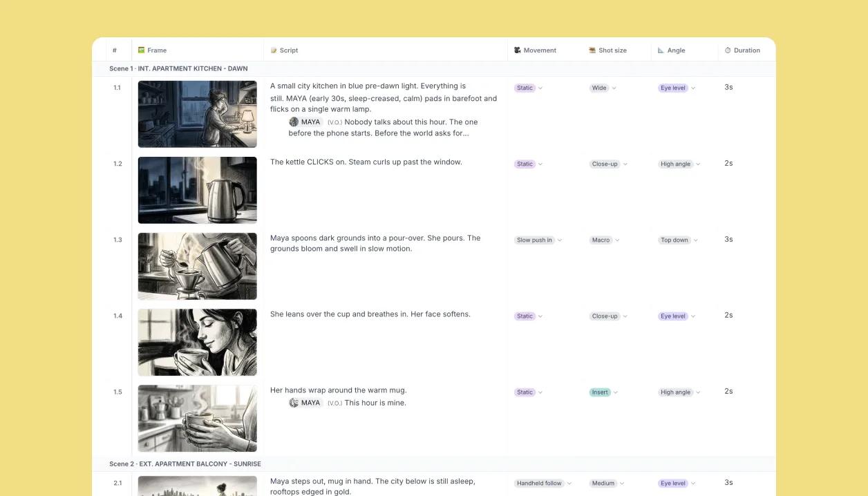Click Scene 2 EXT. APARTMENT BALCONY header
The image size is (868, 496).
[x=185, y=464]
